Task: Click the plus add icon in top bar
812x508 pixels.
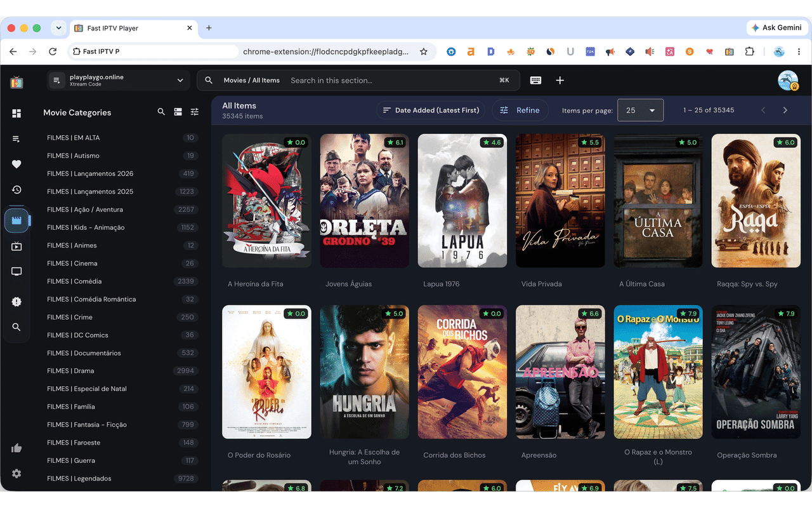Action: (x=560, y=81)
